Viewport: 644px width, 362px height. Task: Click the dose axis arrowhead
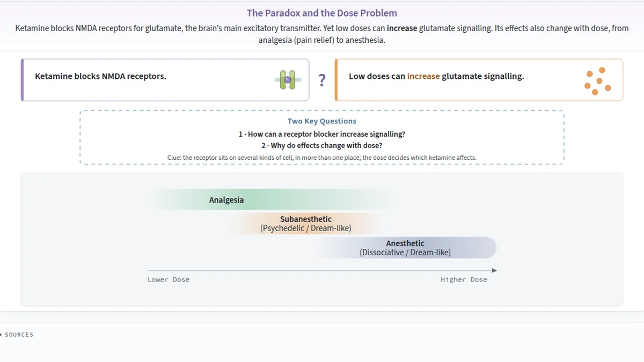(494, 270)
